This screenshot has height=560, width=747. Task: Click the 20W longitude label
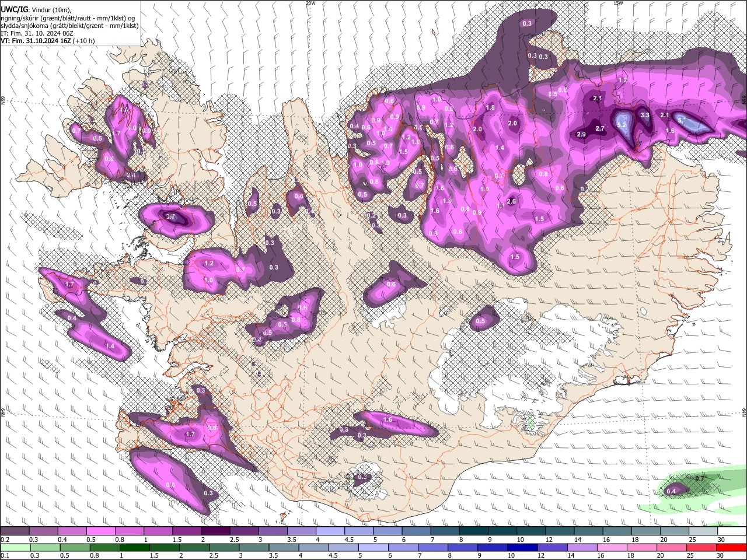[x=310, y=3]
